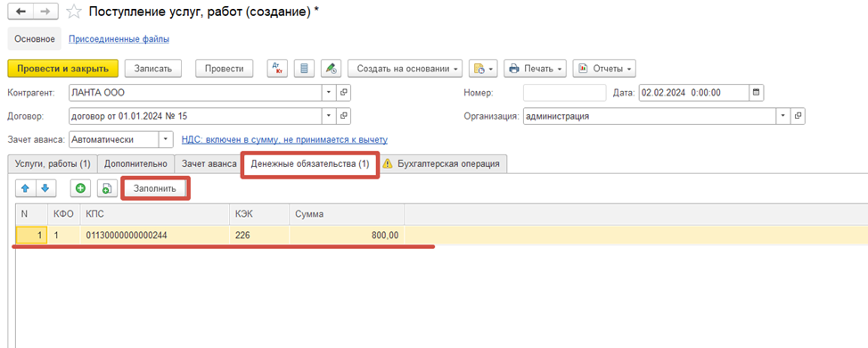
Task: Copy the row with the add-copy icon
Action: pyautogui.click(x=107, y=188)
